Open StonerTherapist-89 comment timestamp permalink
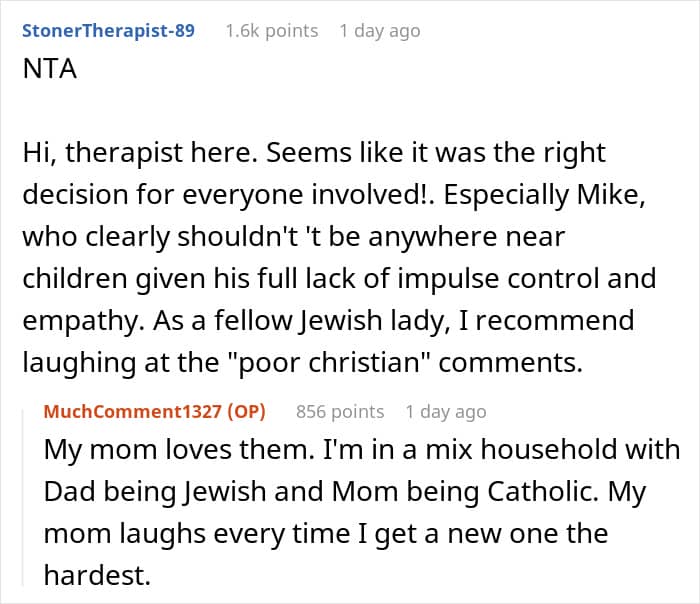The height and width of the screenshot is (604, 700). point(379,30)
